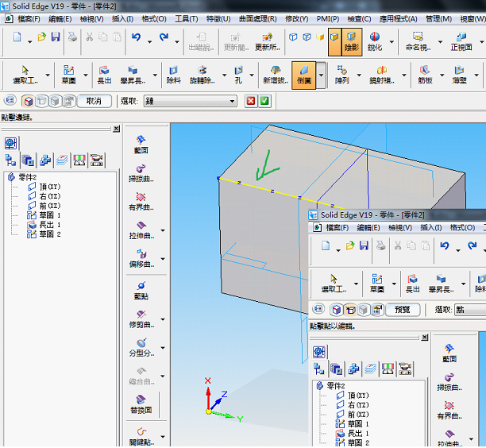Toggle the wireframe display mode icon

tap(293, 37)
